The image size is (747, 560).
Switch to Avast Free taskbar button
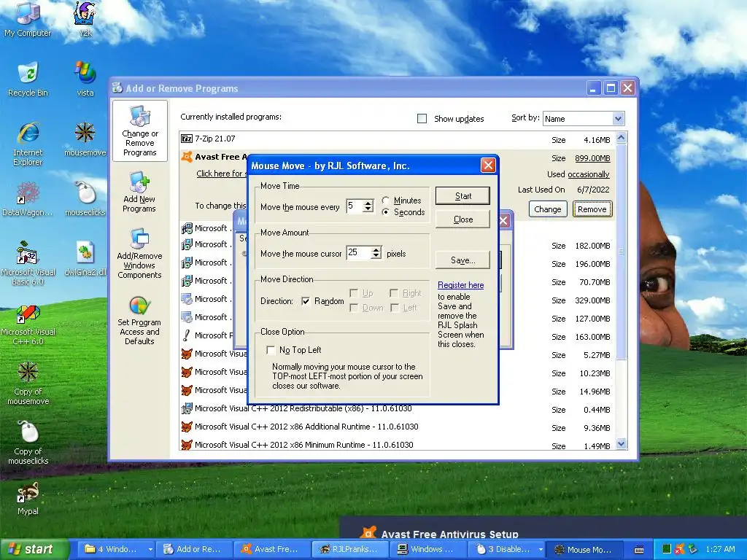[x=274, y=550]
